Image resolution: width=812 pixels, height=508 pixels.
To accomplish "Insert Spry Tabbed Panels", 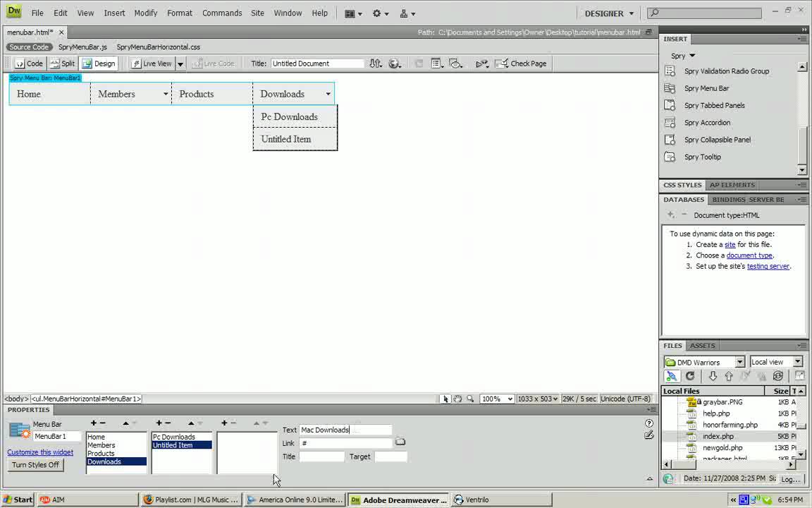I will coord(714,105).
